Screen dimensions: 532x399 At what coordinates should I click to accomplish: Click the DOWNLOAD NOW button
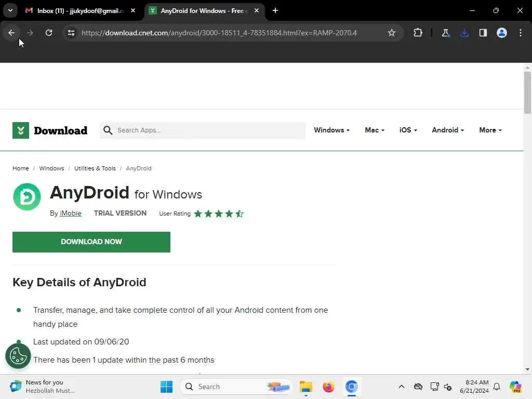[91, 242]
